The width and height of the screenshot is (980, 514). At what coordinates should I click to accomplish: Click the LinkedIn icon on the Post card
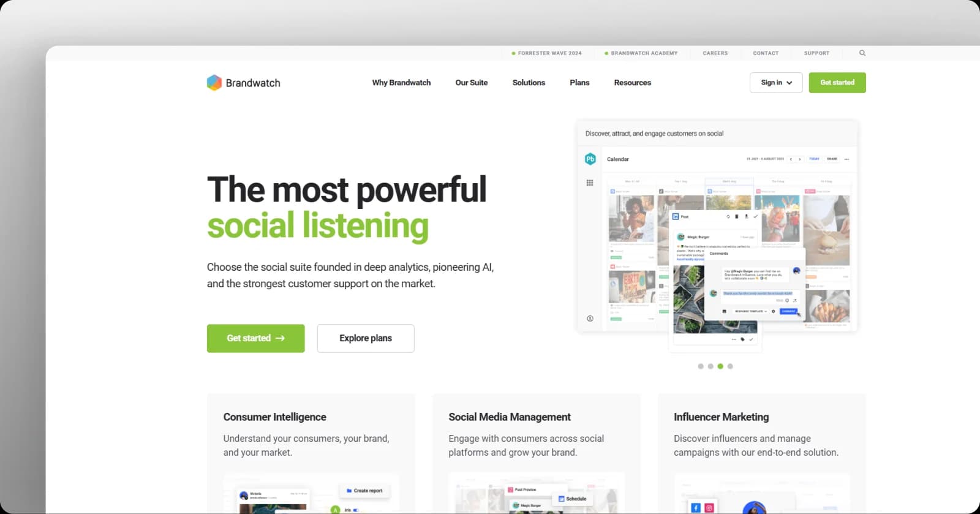tap(676, 216)
